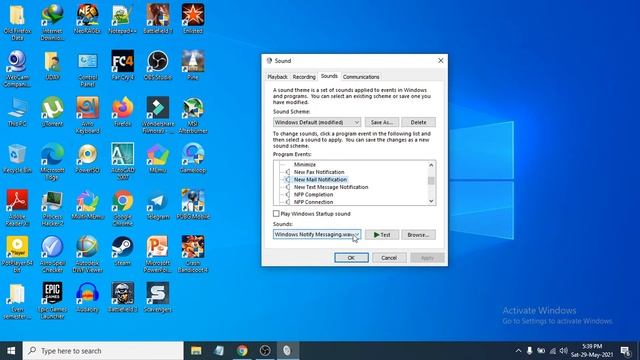Image resolution: width=640 pixels, height=360 pixels.
Task: Switch to the Recording tab
Action: (x=304, y=77)
